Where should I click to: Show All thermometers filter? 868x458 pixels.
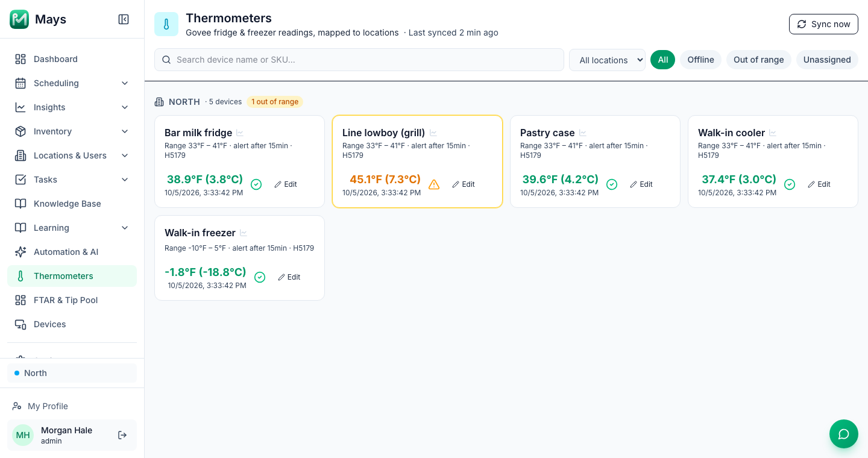pyautogui.click(x=663, y=60)
